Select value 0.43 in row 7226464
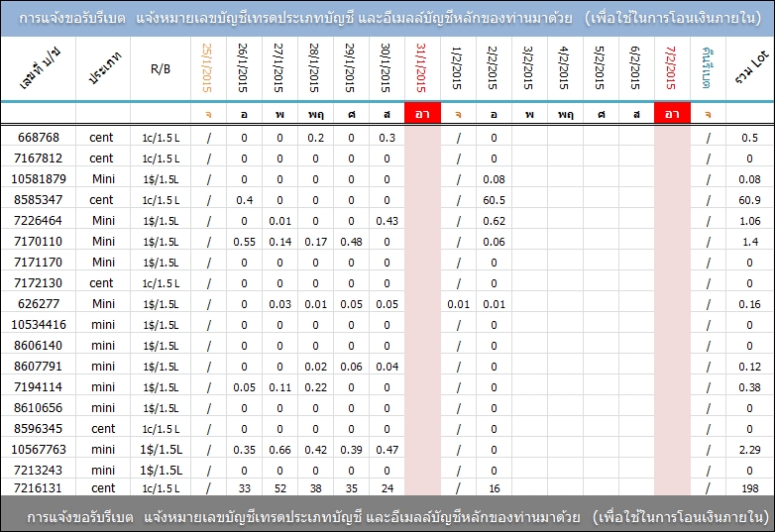 (387, 221)
